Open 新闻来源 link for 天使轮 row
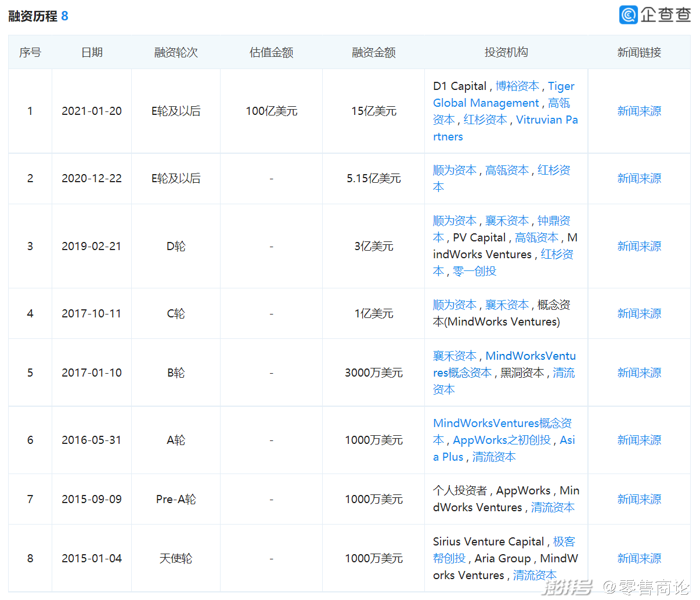Screen dimensions: 700x600 coord(639,558)
